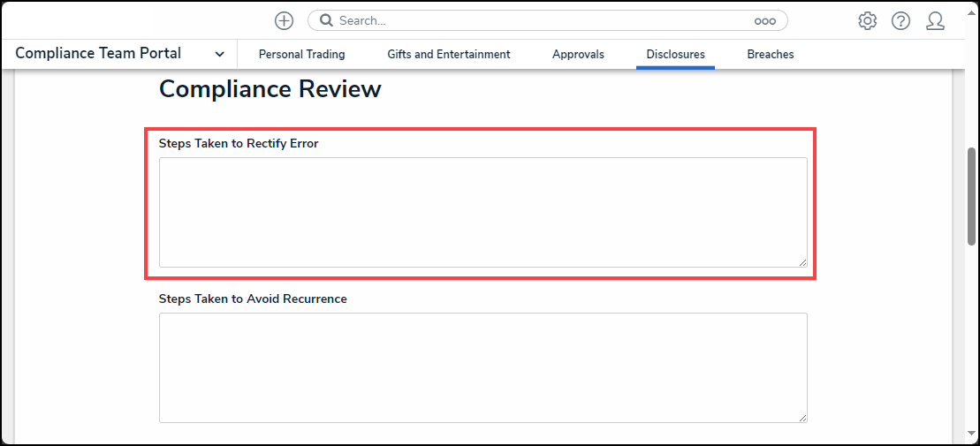Switch to the Personal Trading tab
Image resolution: width=980 pixels, height=446 pixels.
[x=302, y=55]
